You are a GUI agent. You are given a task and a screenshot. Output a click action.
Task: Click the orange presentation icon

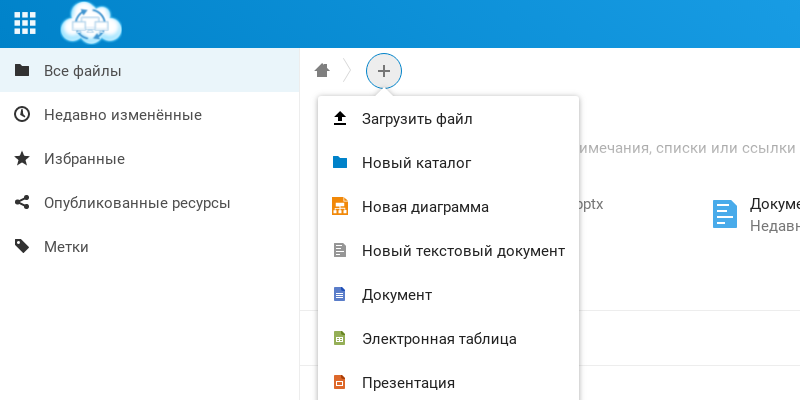(340, 382)
